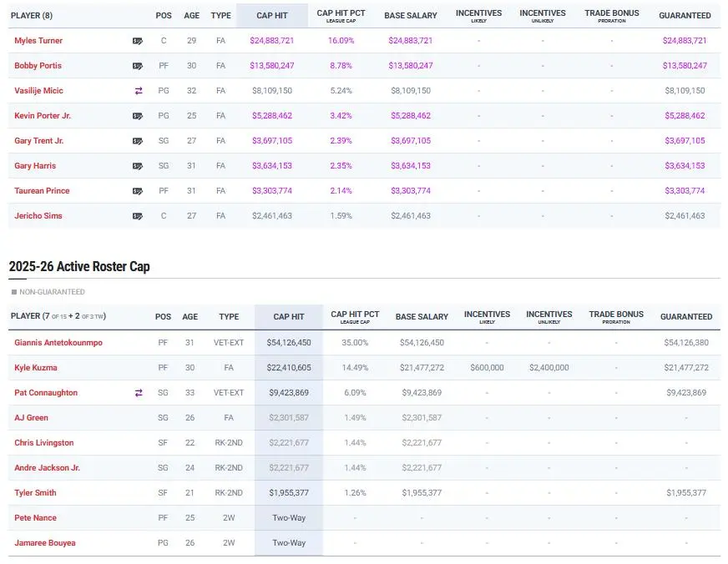Viewport: 728px width, 564px height.
Task: Open Kyle Kuzma player link
Action: tap(36, 368)
